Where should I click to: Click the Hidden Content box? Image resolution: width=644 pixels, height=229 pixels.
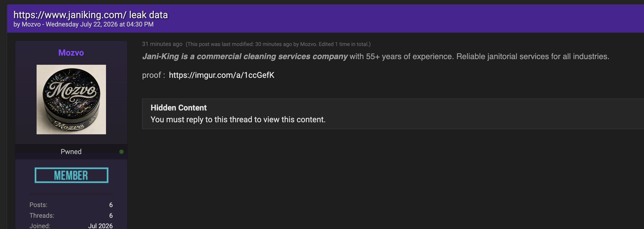393,114
